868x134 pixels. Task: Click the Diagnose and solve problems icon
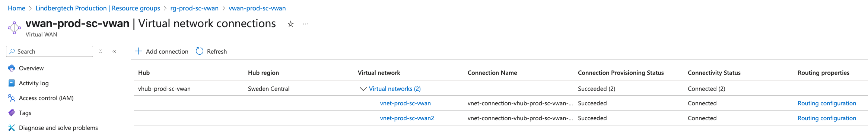pyautogui.click(x=12, y=128)
